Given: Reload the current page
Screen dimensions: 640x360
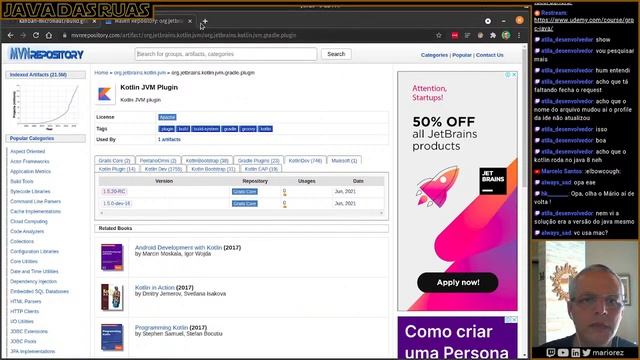Looking at the screenshot, I should [36, 36].
